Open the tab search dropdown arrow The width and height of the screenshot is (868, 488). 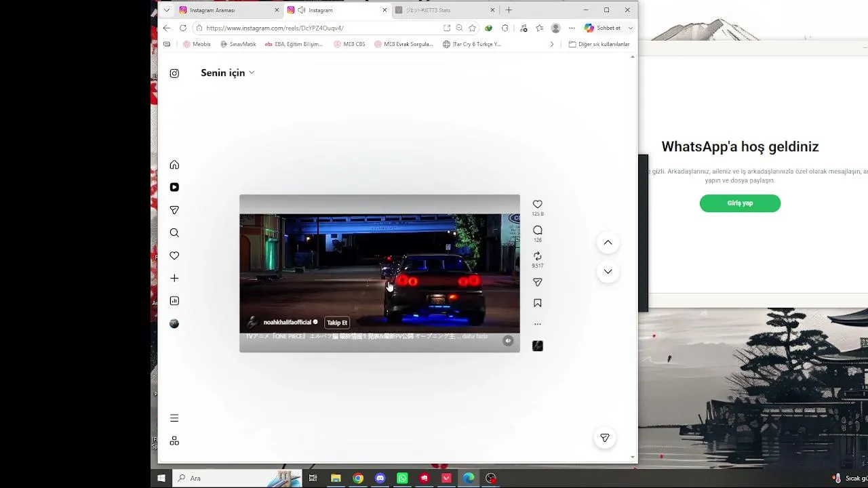click(x=167, y=10)
